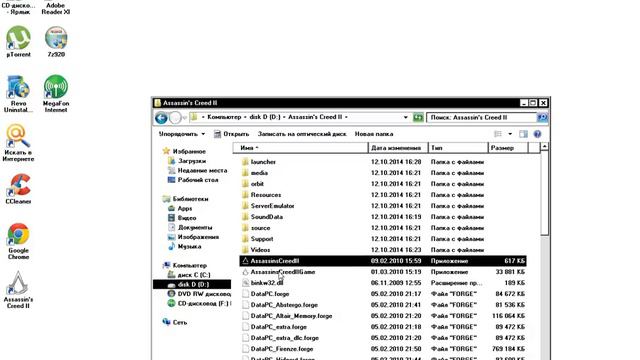Image resolution: width=640 pixels, height=360 pixels.
Task: Open the 7z920 desktop icon
Action: click(56, 41)
